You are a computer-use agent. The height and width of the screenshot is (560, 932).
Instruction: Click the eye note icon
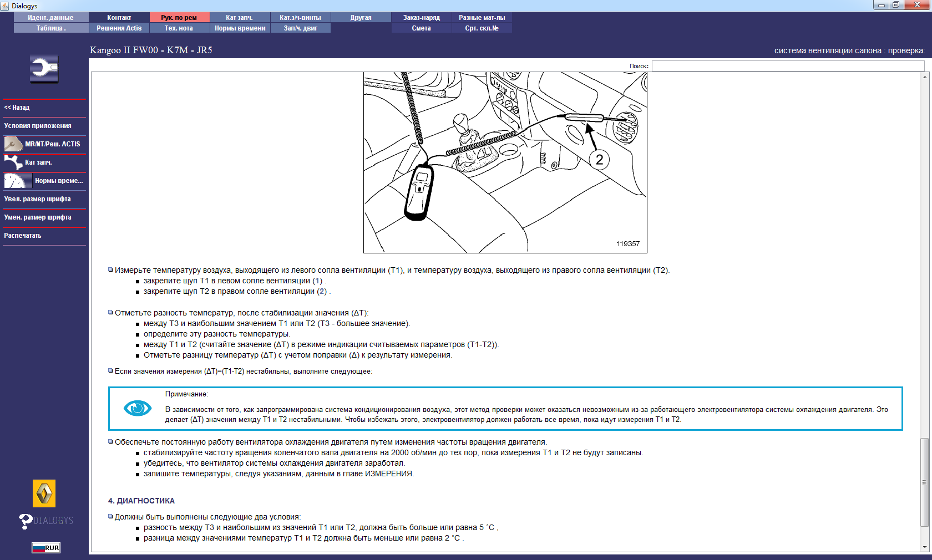coord(138,409)
